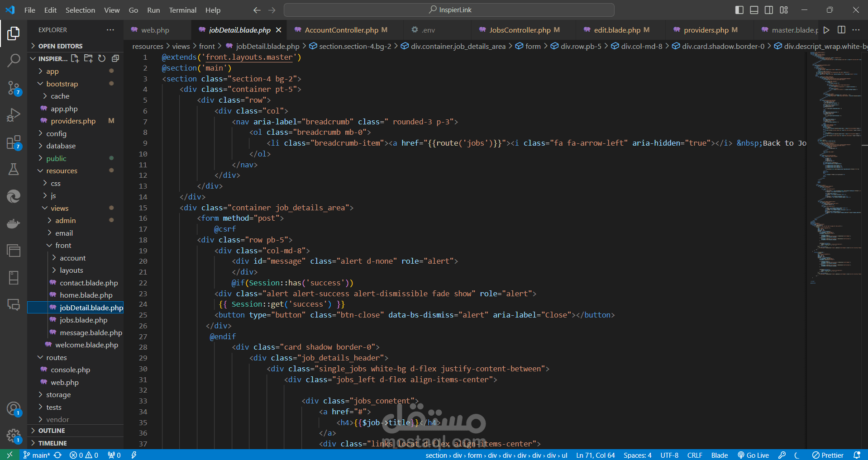The width and height of the screenshot is (868, 460).
Task: Run the current file with play icon
Action: (826, 30)
